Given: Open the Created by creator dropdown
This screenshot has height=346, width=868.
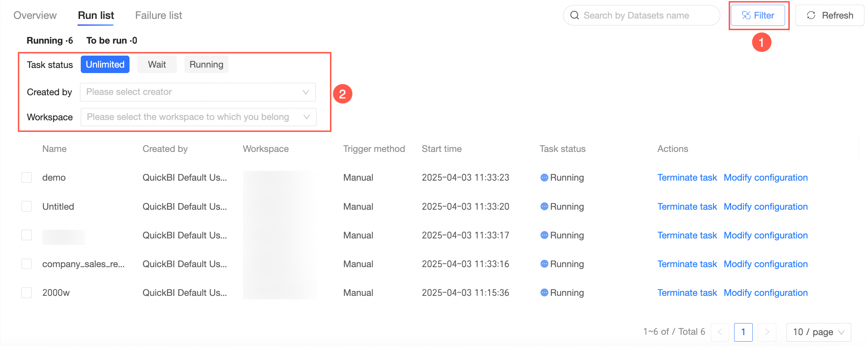Looking at the screenshot, I should pos(198,92).
